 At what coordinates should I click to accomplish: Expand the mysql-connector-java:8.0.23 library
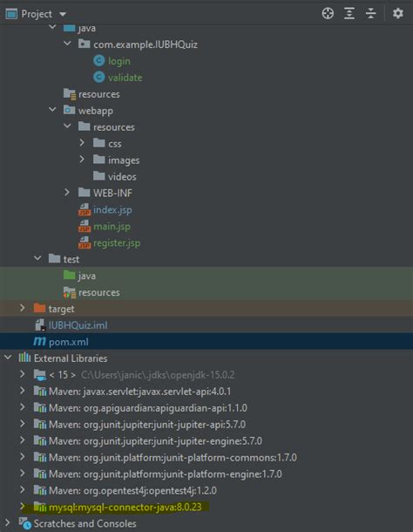pos(23,506)
